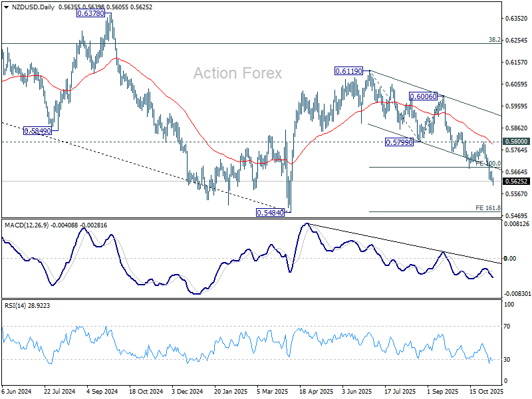The width and height of the screenshot is (532, 399).
Task: Select the 0.58490 price low label
Action: tap(37, 131)
